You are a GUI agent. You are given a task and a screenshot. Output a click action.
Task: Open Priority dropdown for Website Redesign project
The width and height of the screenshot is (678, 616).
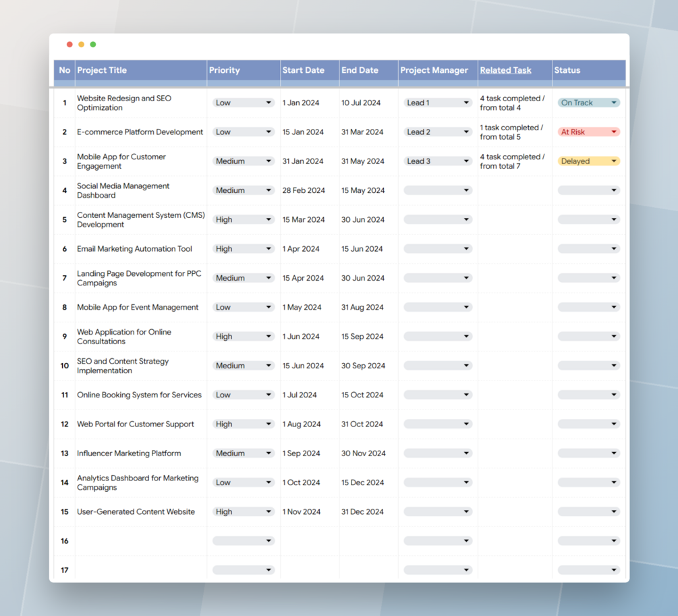click(x=244, y=103)
